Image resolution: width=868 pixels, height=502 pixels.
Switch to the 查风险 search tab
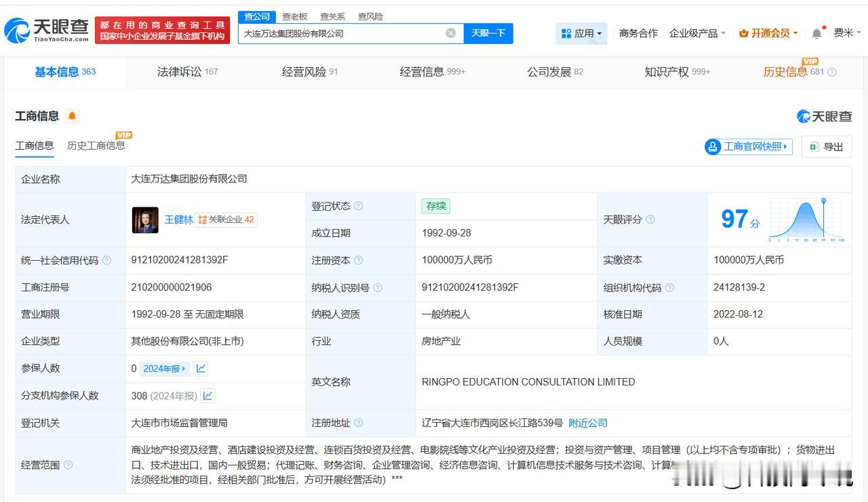point(371,16)
